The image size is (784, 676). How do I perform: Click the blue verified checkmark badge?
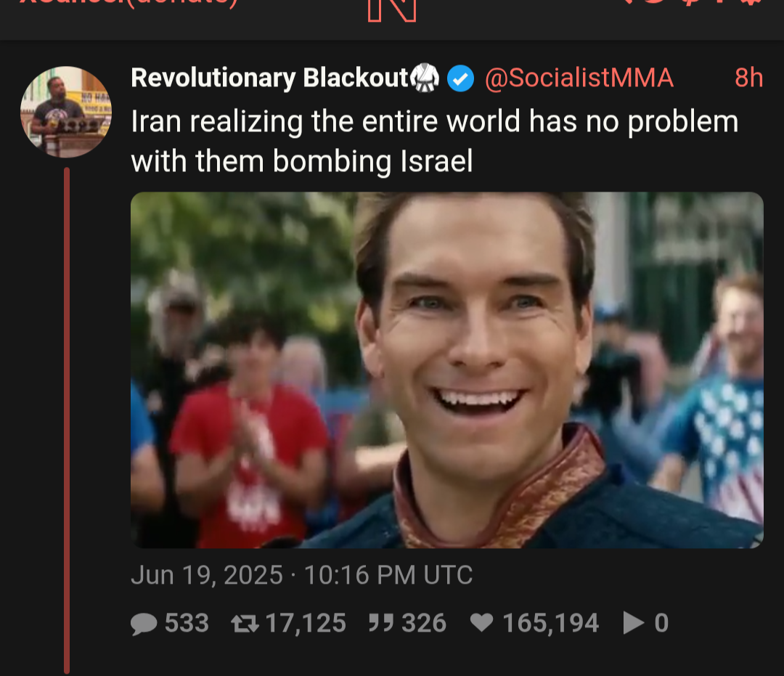click(x=460, y=78)
